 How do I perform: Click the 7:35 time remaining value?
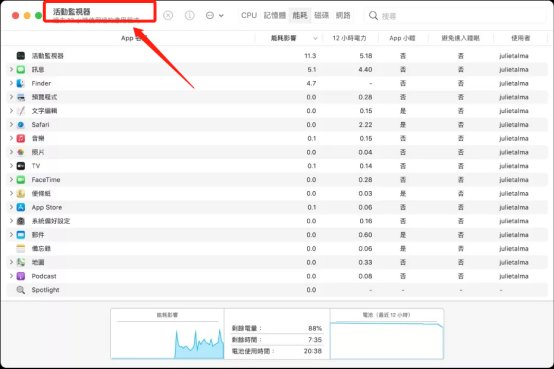315,340
